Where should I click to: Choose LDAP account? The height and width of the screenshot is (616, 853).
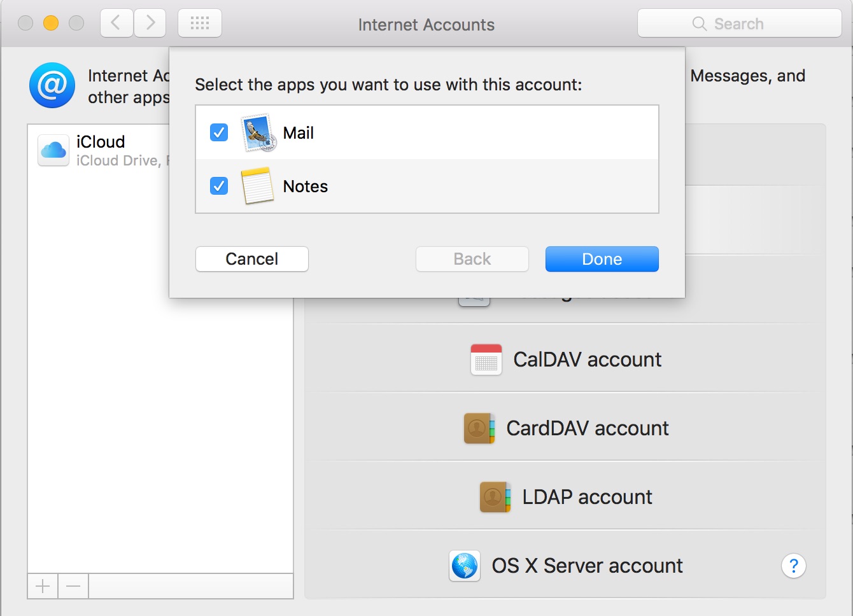point(565,497)
